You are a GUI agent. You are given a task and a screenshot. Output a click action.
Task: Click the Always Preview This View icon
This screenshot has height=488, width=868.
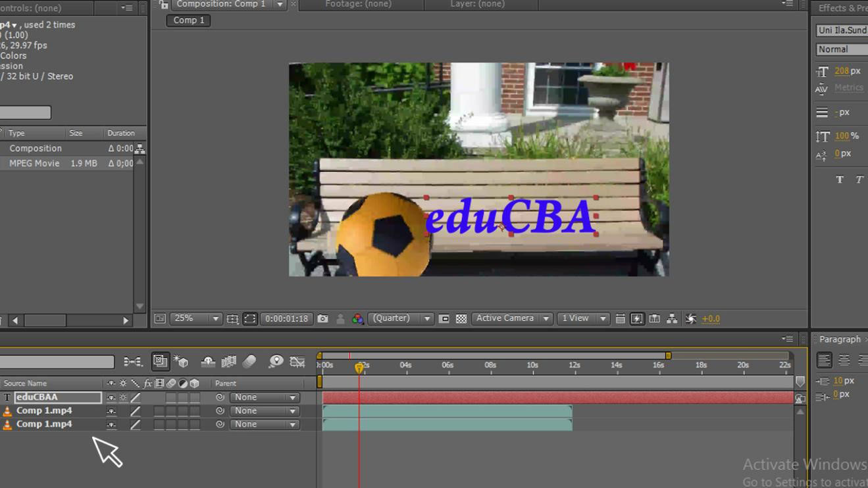click(x=160, y=318)
